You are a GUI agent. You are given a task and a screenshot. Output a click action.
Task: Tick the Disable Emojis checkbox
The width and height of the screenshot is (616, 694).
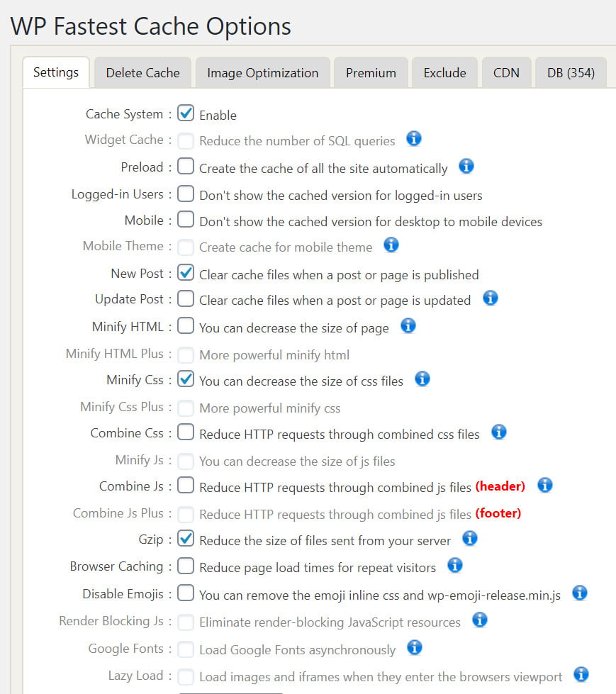(186, 593)
